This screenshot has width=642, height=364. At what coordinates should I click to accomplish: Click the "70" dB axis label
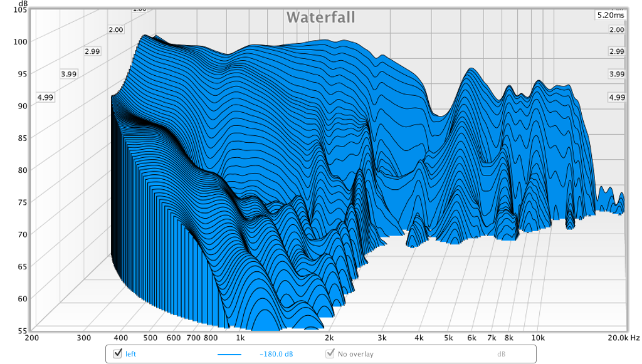point(22,234)
